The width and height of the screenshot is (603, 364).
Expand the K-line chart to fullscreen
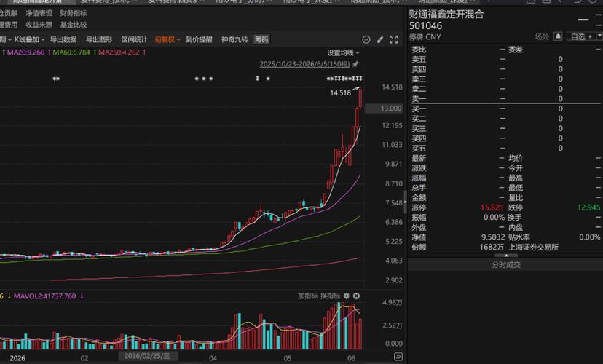[x=393, y=39]
